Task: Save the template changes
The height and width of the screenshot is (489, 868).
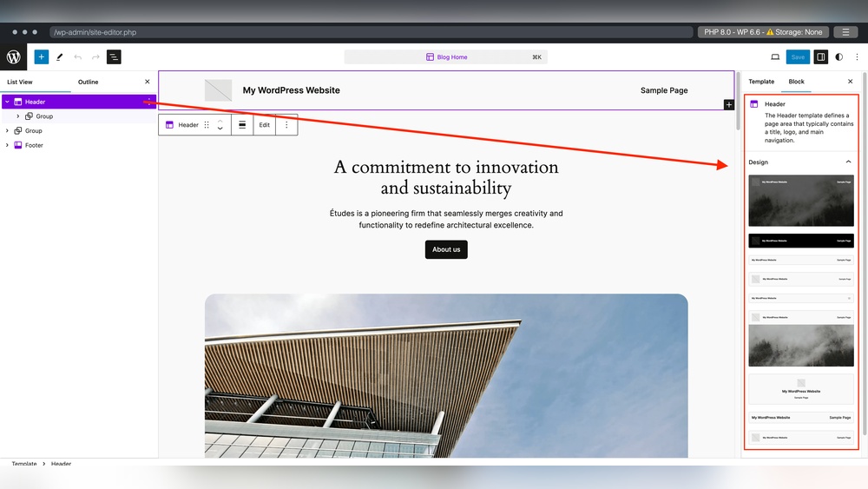Action: coord(798,57)
